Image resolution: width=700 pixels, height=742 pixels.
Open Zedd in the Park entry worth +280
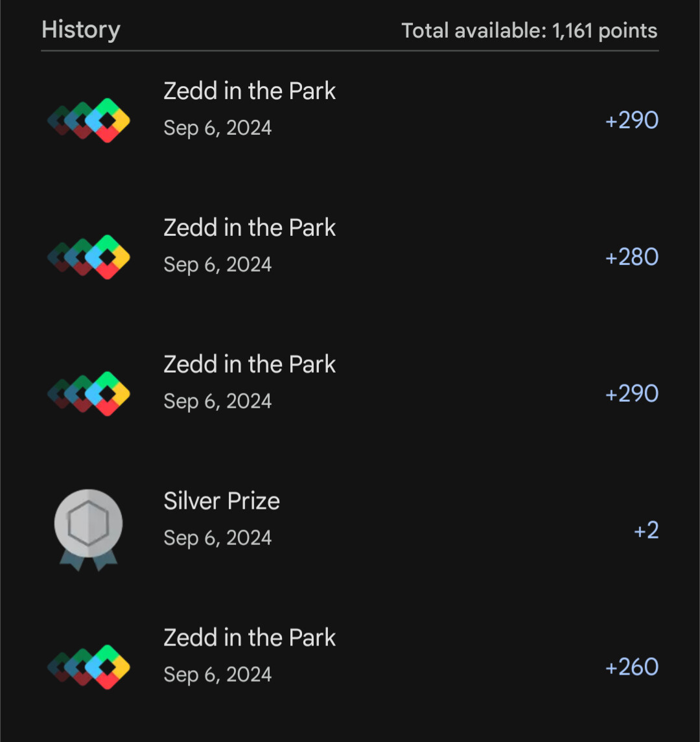[x=250, y=228]
